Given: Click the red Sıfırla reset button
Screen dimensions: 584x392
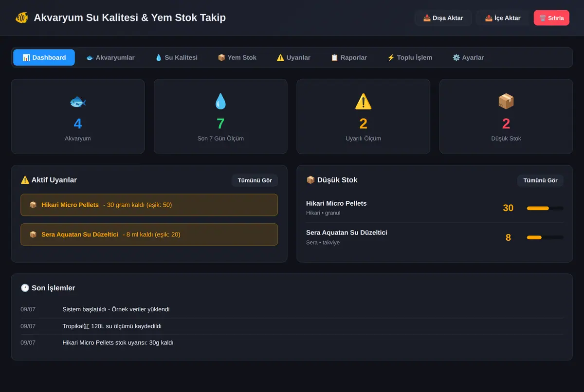Looking at the screenshot, I should pos(551,18).
